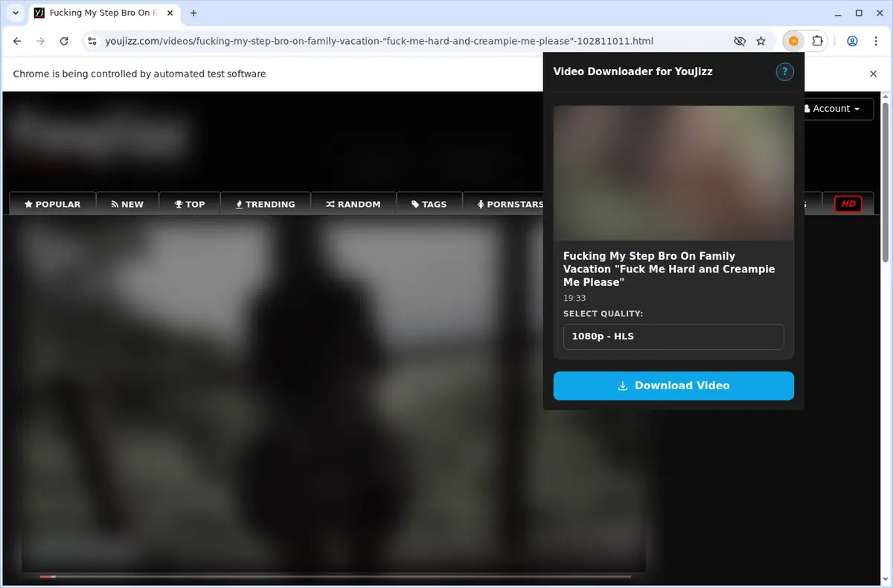Maximize the Chrome window

point(859,13)
